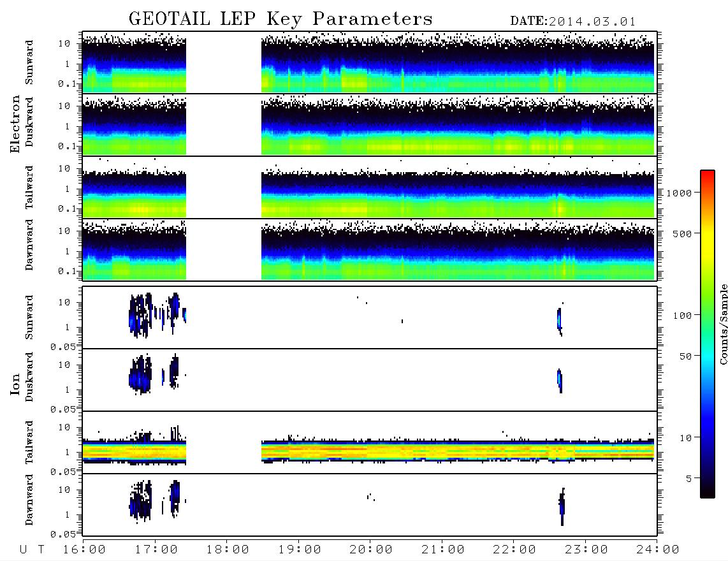Click the 18:00 time axis tick label
The width and height of the screenshot is (728, 561).
(228, 550)
